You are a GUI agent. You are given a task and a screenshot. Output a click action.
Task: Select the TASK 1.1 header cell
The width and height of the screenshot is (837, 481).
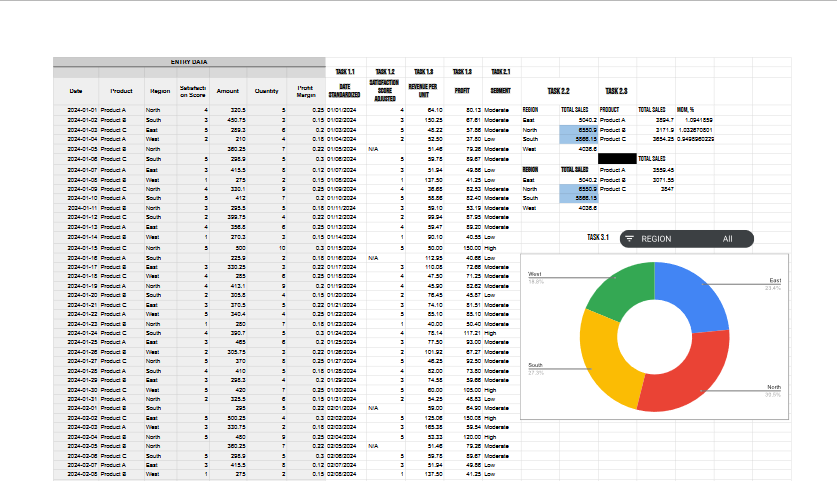345,72
